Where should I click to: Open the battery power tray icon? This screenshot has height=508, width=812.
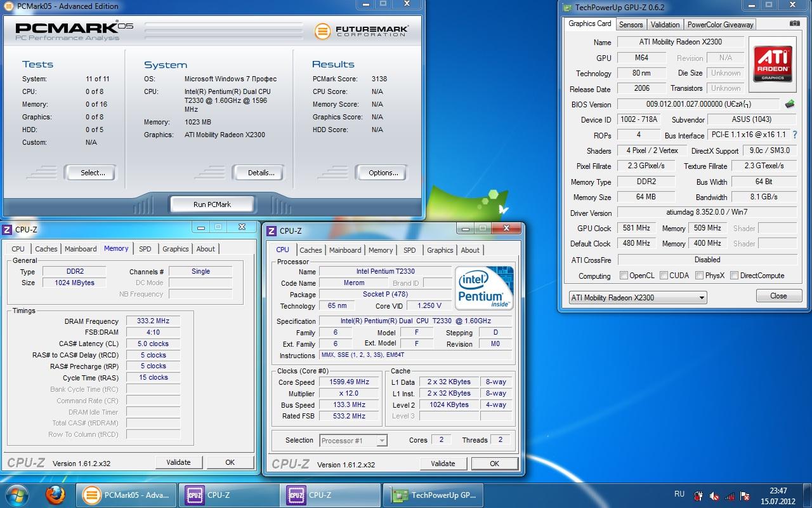tap(698, 496)
